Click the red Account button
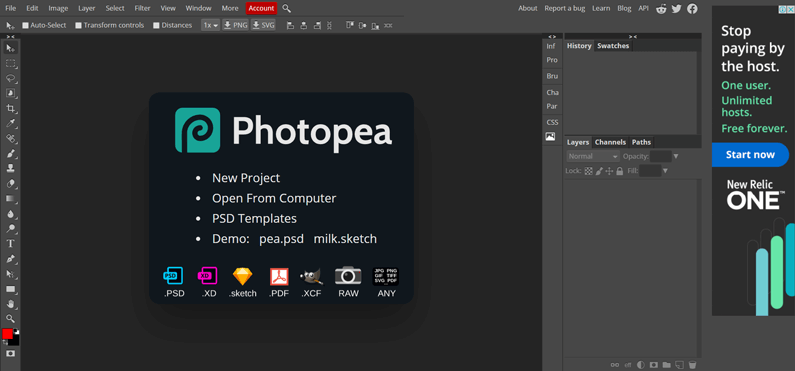Image resolution: width=795 pixels, height=371 pixels. coord(262,8)
